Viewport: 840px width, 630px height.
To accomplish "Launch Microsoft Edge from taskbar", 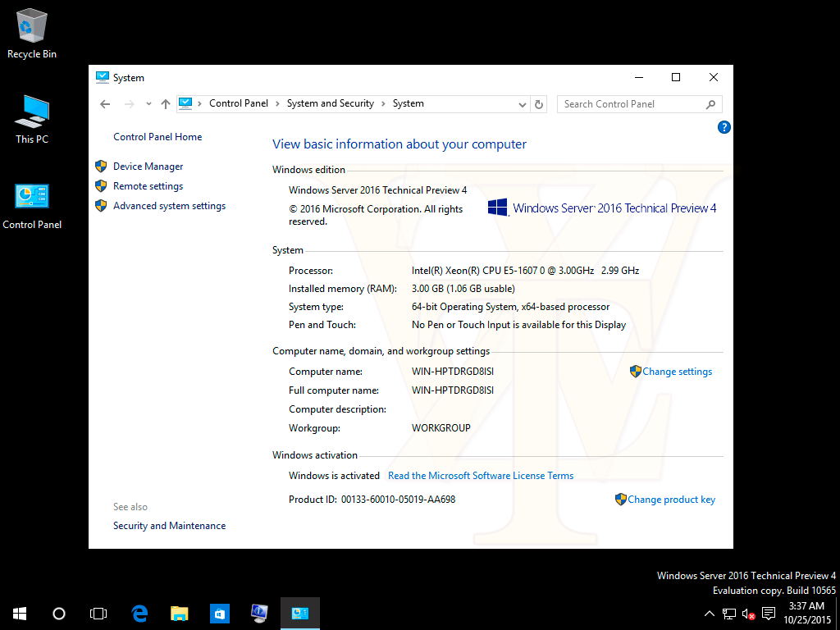I will pyautogui.click(x=139, y=614).
